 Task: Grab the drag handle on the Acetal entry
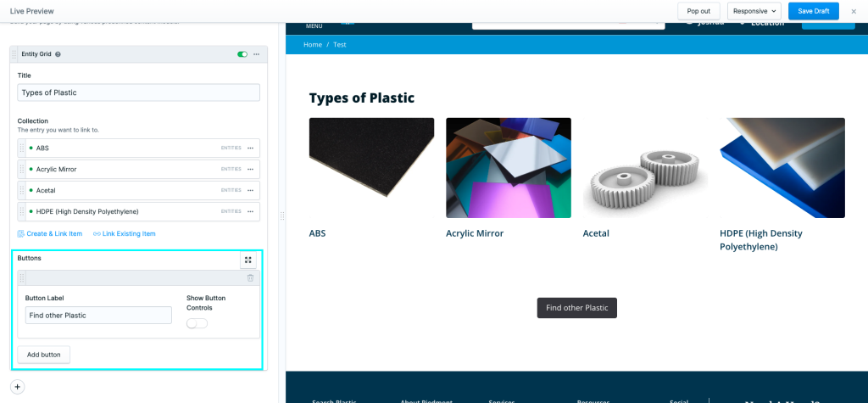click(22, 190)
